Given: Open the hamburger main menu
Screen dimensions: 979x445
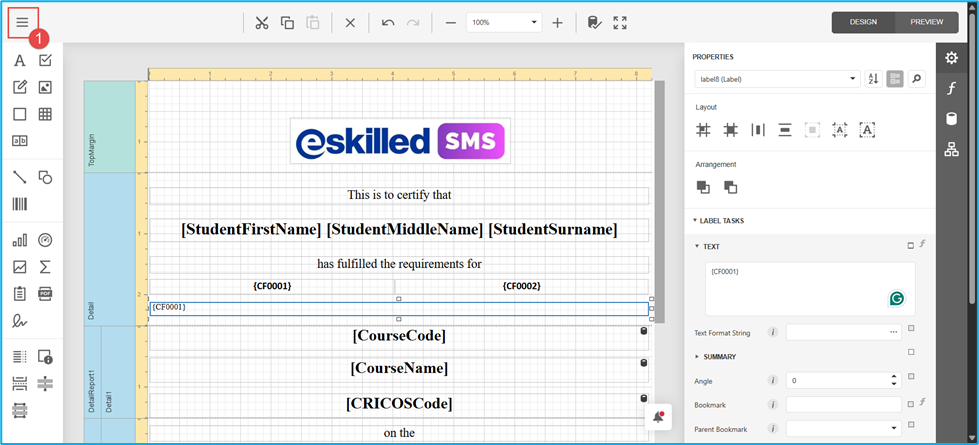Looking at the screenshot, I should 22,22.
